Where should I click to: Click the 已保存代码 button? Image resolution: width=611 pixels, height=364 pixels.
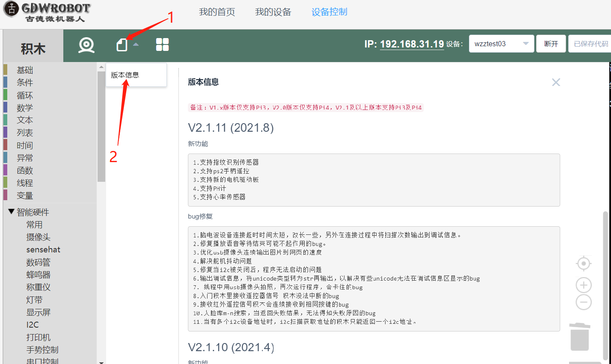(x=590, y=44)
